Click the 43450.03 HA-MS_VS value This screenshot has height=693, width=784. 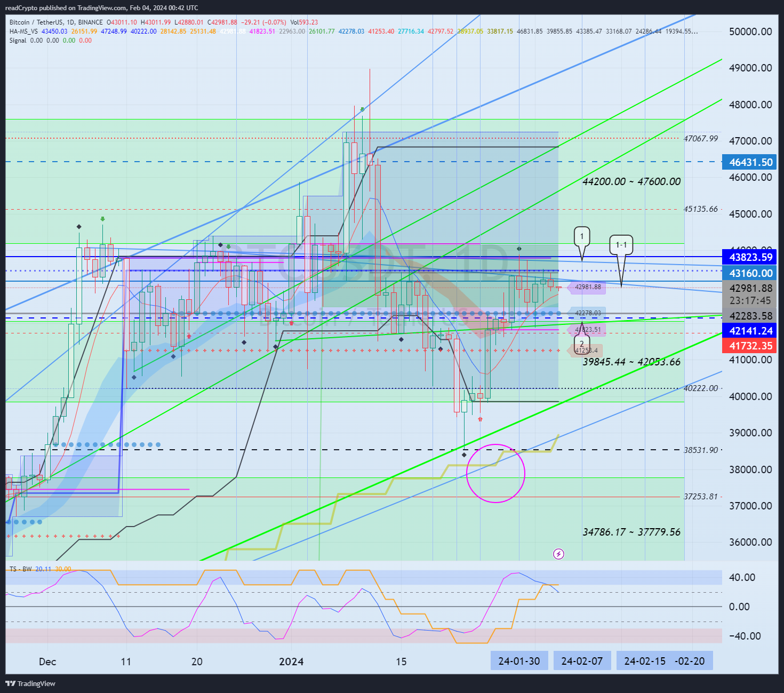54,31
